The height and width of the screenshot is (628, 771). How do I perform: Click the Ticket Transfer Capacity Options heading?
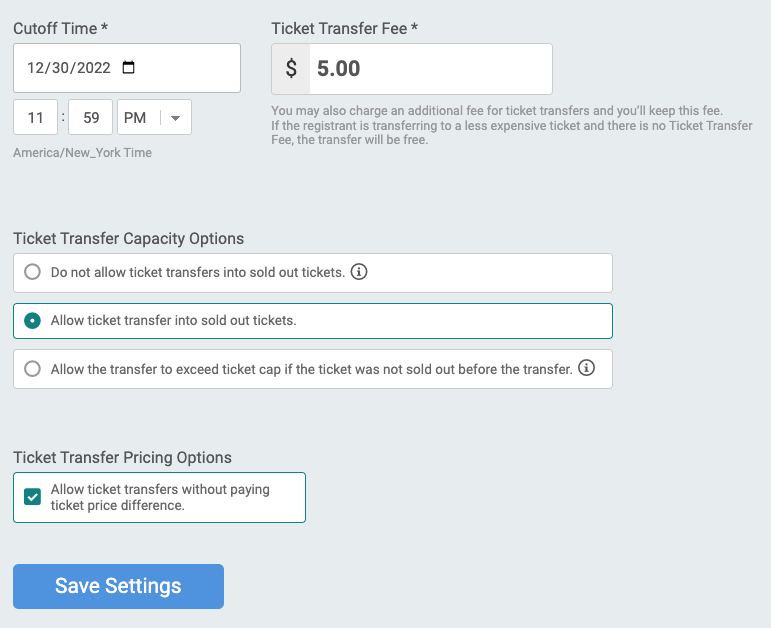pyautogui.click(x=129, y=239)
